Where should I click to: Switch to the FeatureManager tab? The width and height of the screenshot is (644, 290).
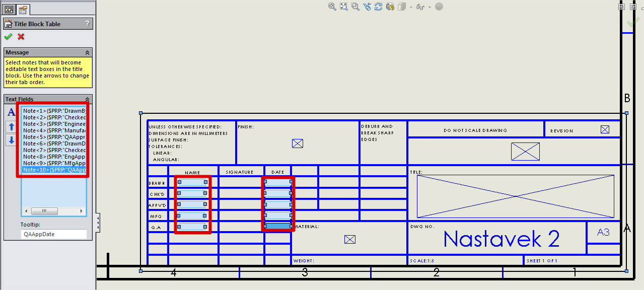point(9,9)
